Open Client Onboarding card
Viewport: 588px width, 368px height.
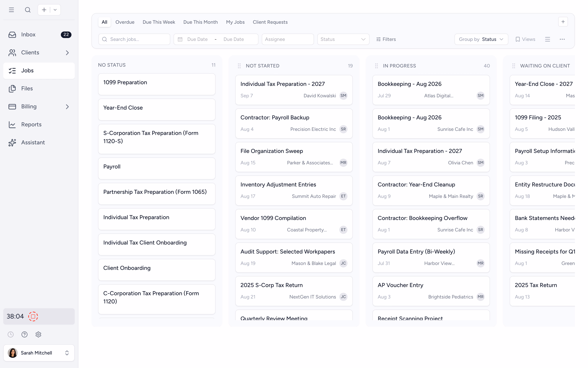[x=157, y=270]
